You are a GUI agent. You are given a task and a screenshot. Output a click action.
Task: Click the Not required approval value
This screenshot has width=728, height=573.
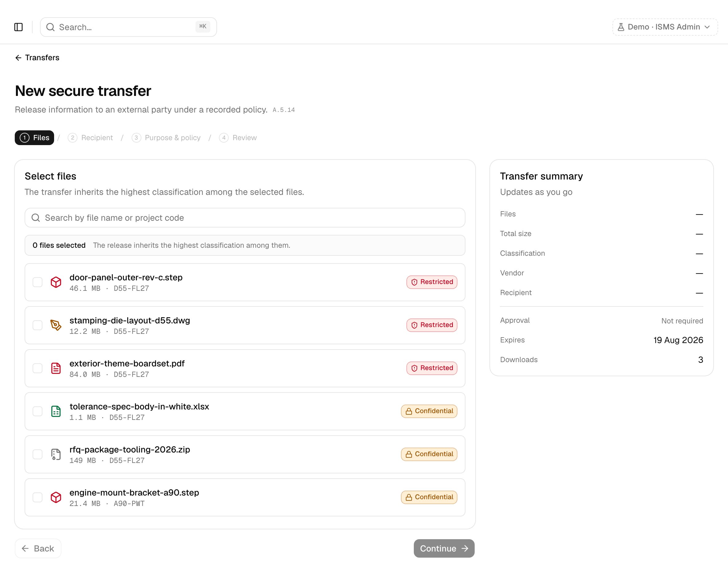[682, 321]
